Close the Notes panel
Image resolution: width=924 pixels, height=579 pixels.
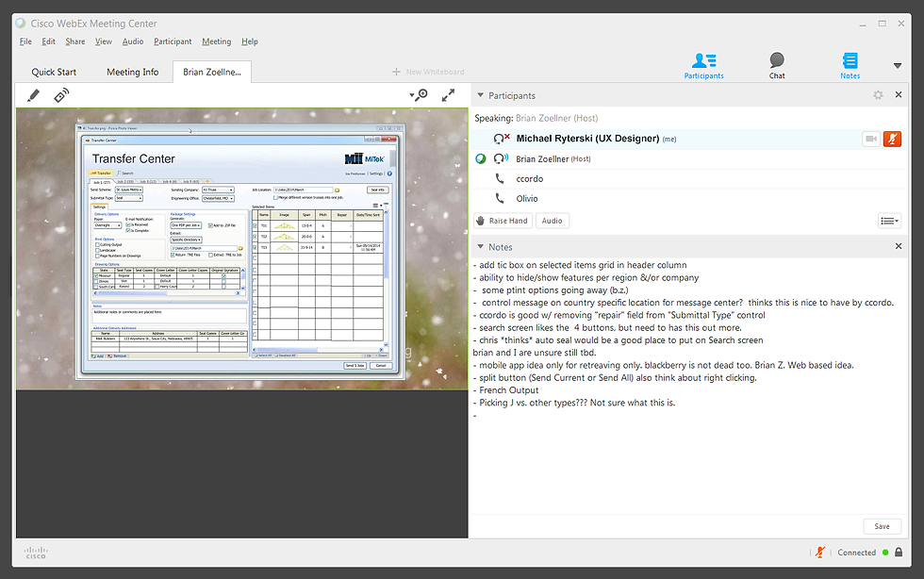(898, 246)
